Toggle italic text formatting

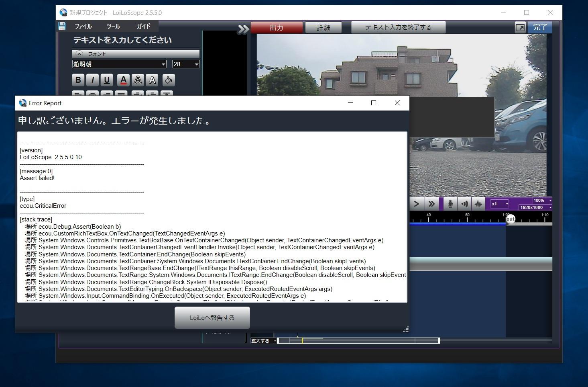tap(92, 80)
